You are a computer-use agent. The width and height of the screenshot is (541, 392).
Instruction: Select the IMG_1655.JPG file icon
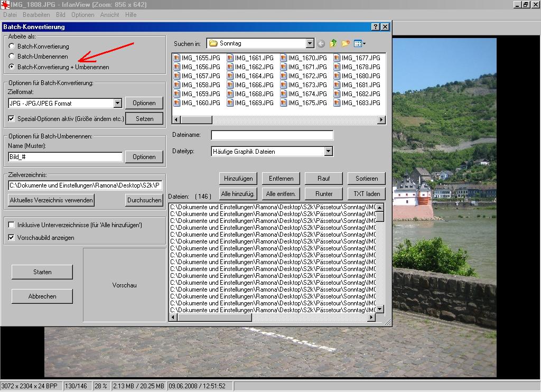[x=176, y=58]
